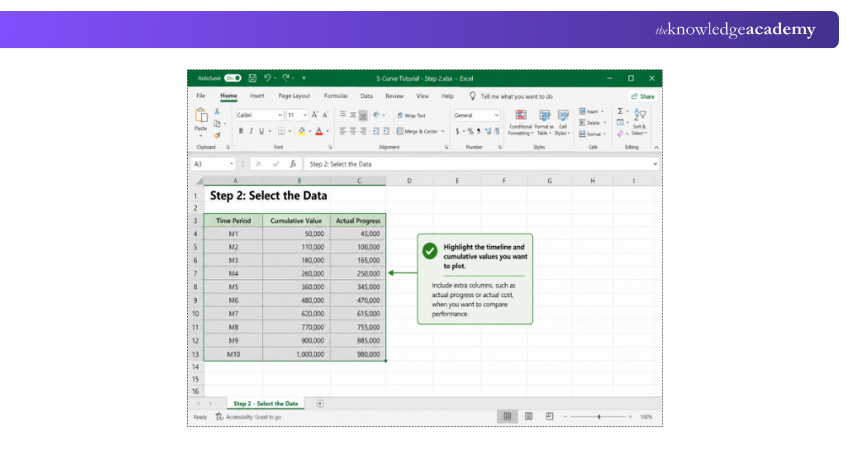Click the percent style icon

[471, 131]
